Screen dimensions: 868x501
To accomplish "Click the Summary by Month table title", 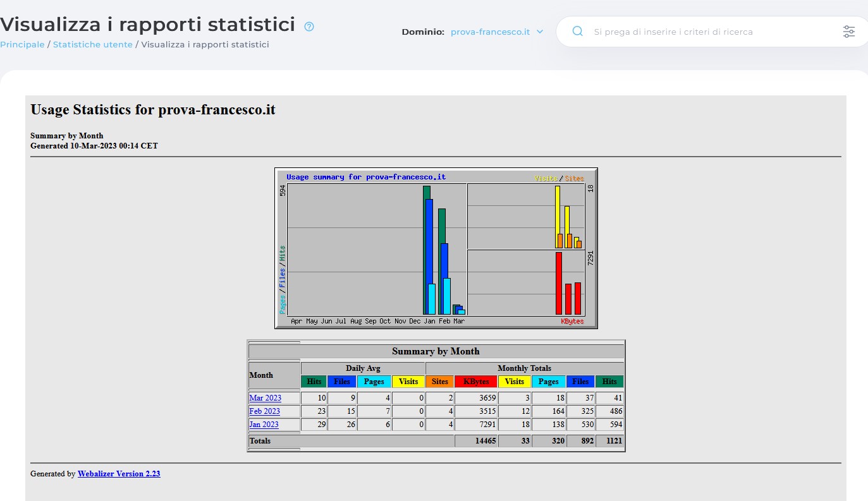I will coord(436,351).
